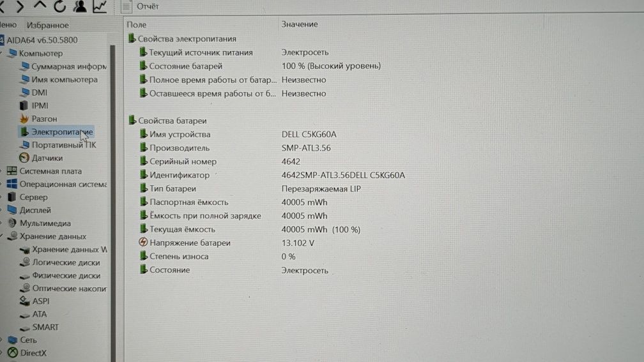
Task: Click the Значение column header
Action: pos(300,24)
